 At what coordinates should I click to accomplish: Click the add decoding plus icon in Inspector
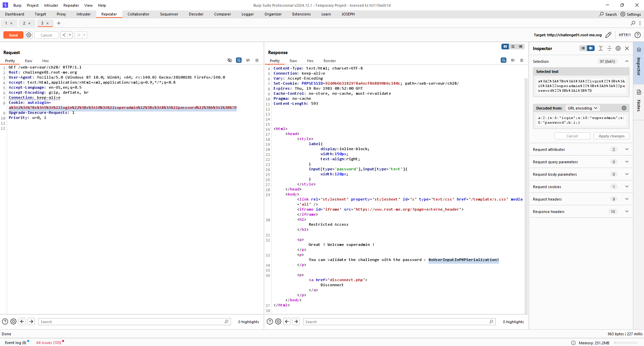click(x=624, y=108)
